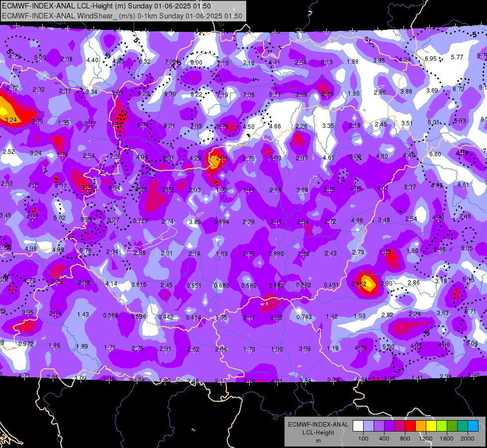Click the wind shear value 0.851
The height and width of the screenshot is (448, 487).
pos(194,285)
